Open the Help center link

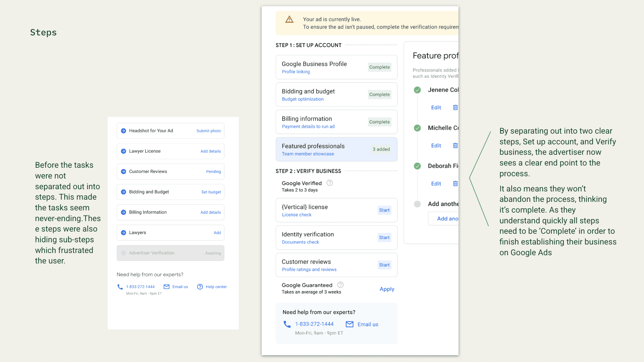coord(216,287)
